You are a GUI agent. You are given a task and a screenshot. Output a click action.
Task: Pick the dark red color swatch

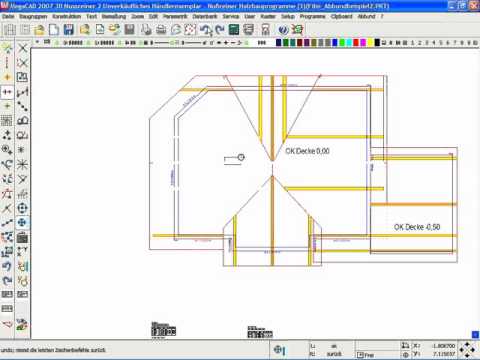300,43
